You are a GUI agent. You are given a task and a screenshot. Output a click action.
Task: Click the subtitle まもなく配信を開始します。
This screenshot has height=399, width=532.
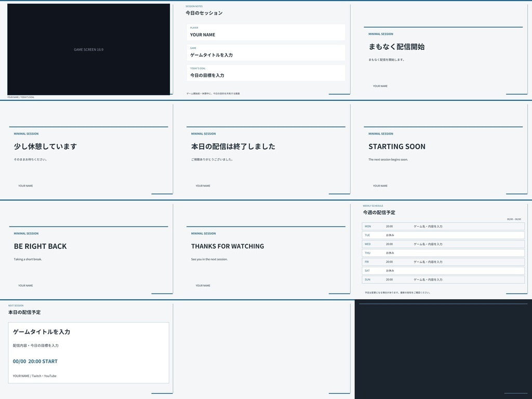point(387,60)
